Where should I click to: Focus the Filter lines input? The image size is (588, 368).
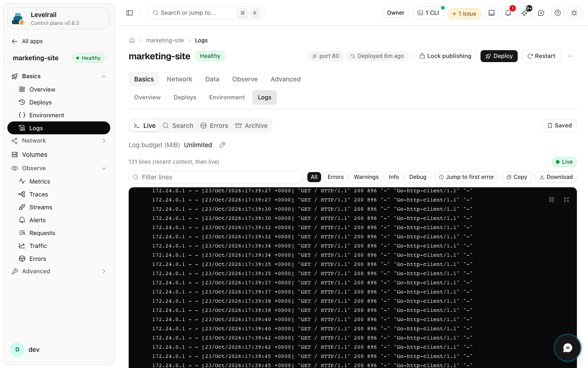(216, 177)
